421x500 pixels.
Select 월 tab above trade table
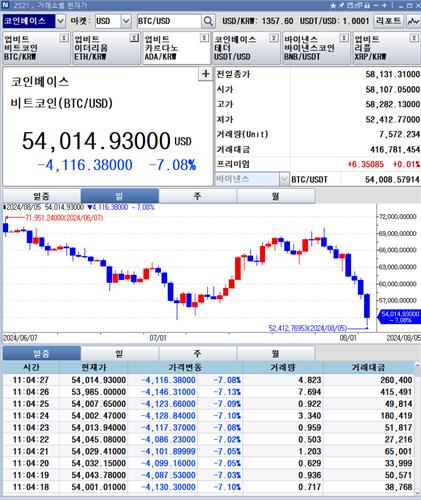click(276, 353)
